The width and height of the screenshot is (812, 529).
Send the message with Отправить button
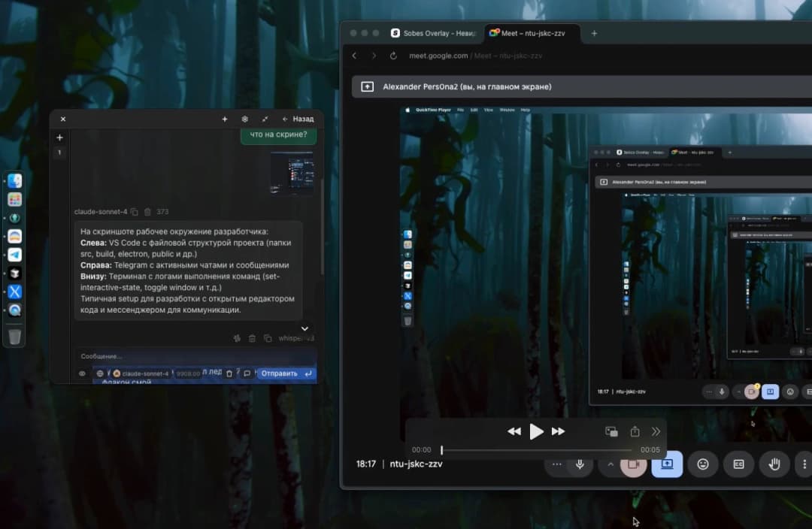tap(286, 373)
